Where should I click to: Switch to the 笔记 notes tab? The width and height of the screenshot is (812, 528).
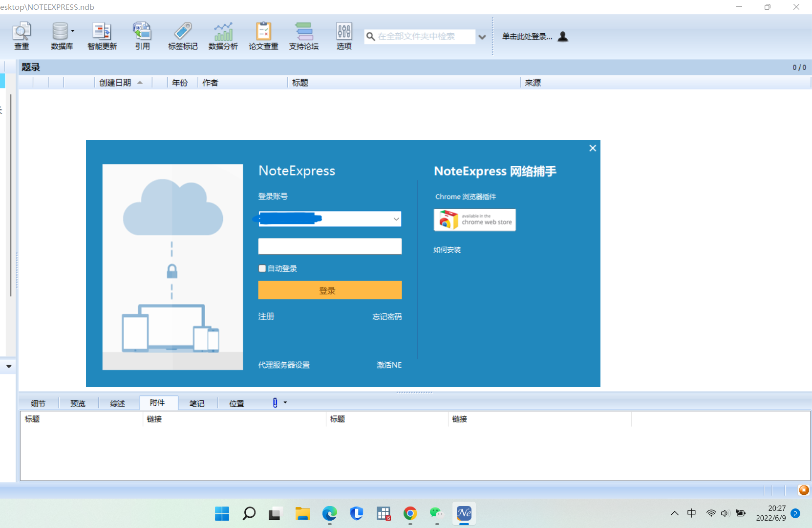(x=197, y=403)
